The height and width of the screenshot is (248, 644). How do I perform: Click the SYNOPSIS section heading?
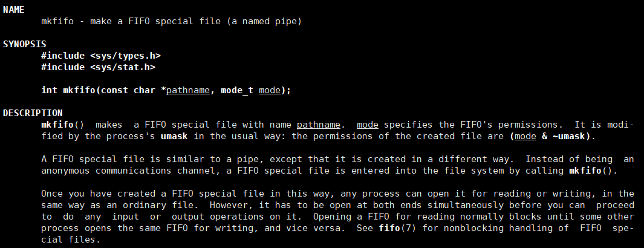click(x=25, y=44)
